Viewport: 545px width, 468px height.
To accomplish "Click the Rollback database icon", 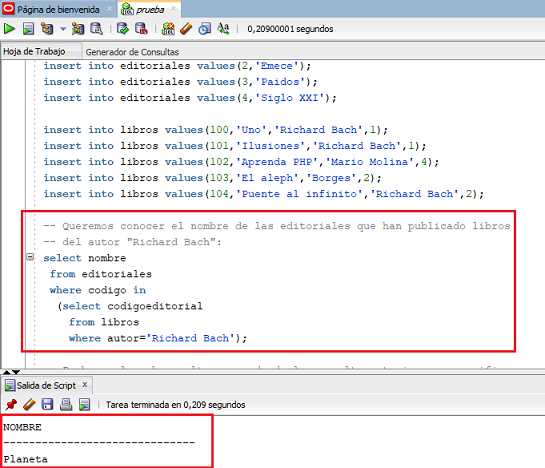I will (x=141, y=29).
